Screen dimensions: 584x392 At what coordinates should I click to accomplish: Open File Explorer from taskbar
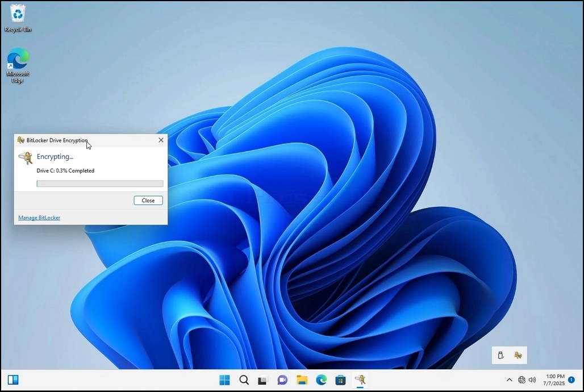302,380
